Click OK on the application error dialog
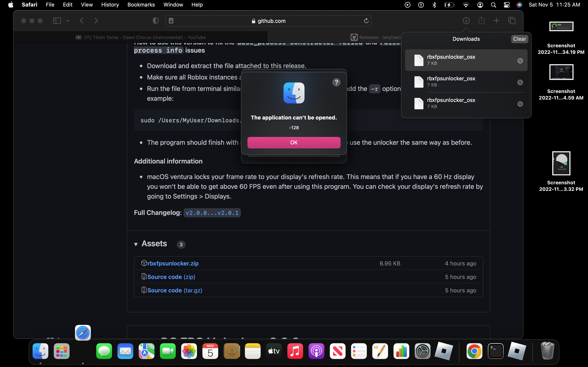The image size is (588, 367). click(294, 143)
